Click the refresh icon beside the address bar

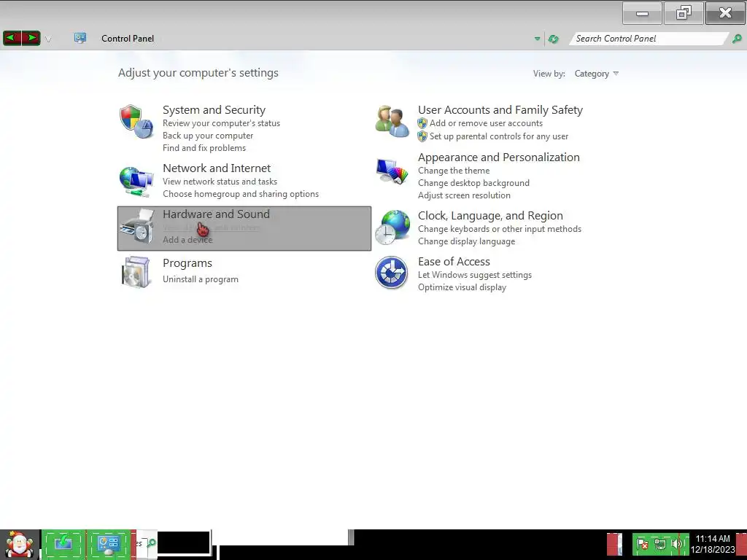[553, 39]
